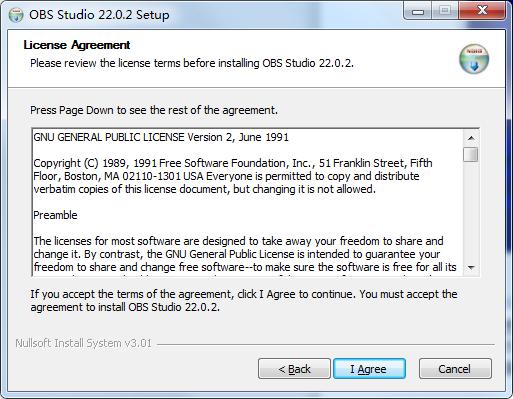Go back with the < Back button
513x399 pixels.
point(294,369)
